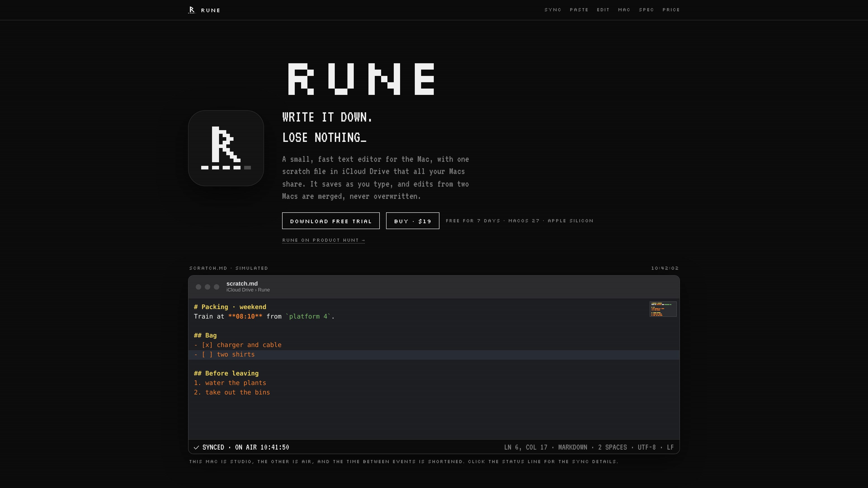Click the UTF-8 encoding status entry
The width and height of the screenshot is (868, 488).
coord(647,447)
